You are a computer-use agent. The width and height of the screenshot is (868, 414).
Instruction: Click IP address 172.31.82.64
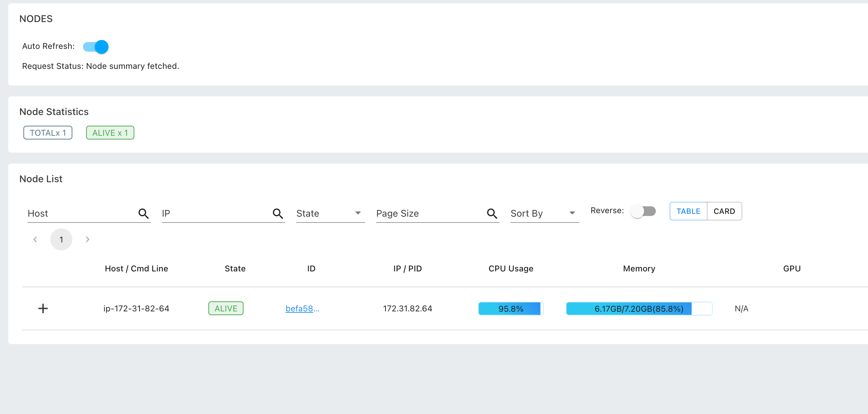pos(407,309)
